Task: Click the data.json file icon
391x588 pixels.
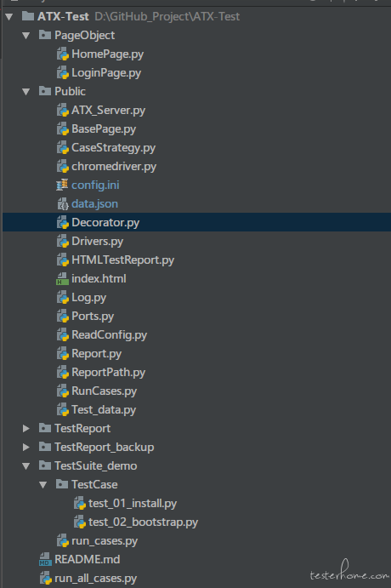Action: click(63, 203)
